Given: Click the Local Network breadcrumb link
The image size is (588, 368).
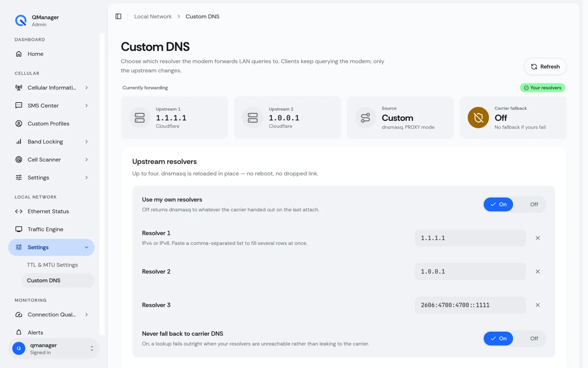Looking at the screenshot, I should [153, 17].
